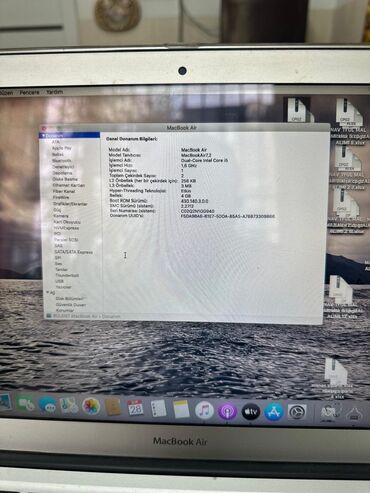Select Paralel SCSI in sidebar
This screenshot has height=493, width=370.
66,240
